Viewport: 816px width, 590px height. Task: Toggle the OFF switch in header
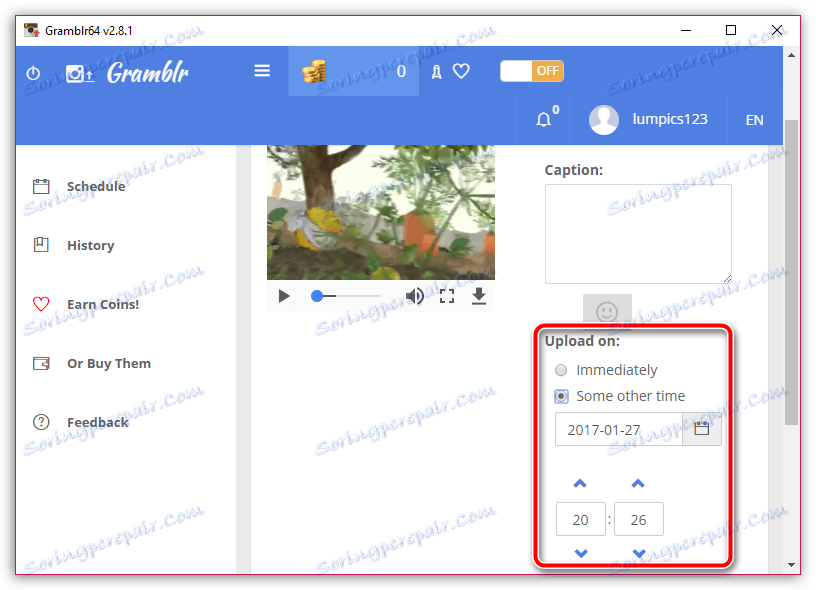(532, 71)
